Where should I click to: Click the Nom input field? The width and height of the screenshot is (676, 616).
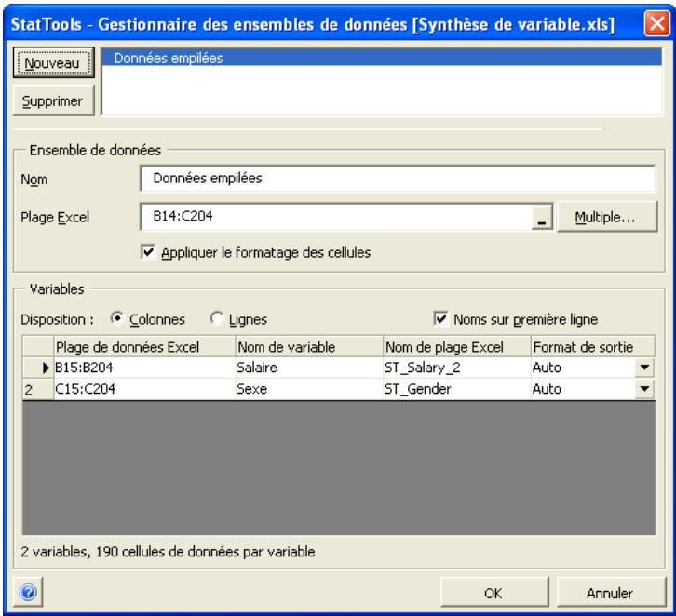pos(398,178)
